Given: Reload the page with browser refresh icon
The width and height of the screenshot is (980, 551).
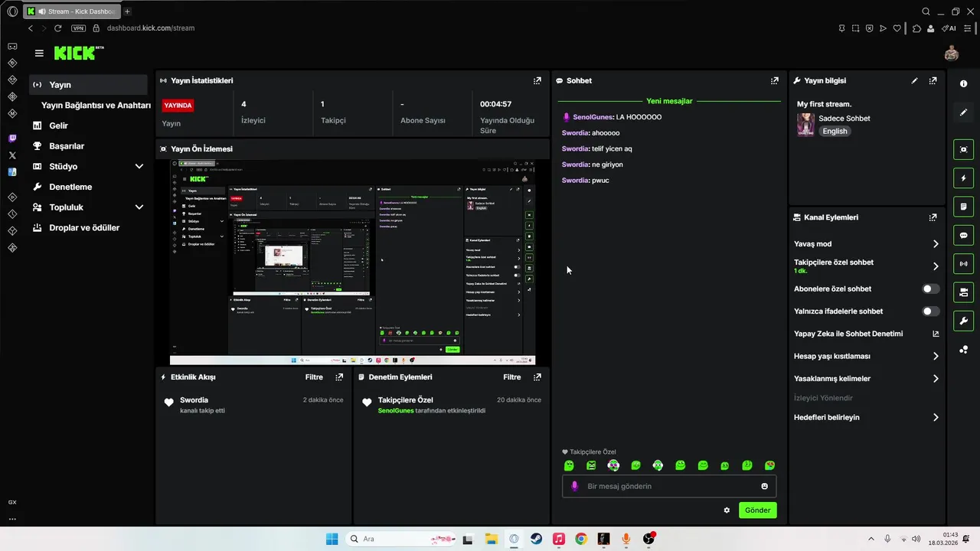Looking at the screenshot, I should [57, 28].
